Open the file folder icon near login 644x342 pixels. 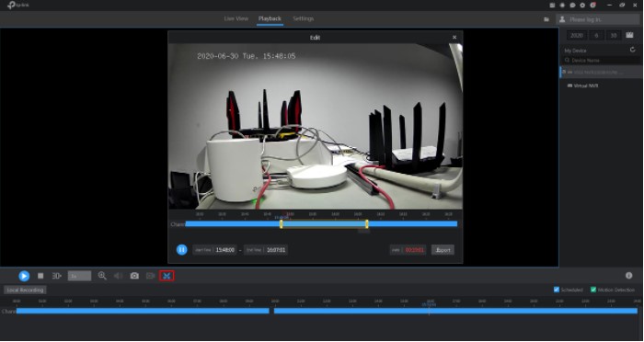[546, 19]
